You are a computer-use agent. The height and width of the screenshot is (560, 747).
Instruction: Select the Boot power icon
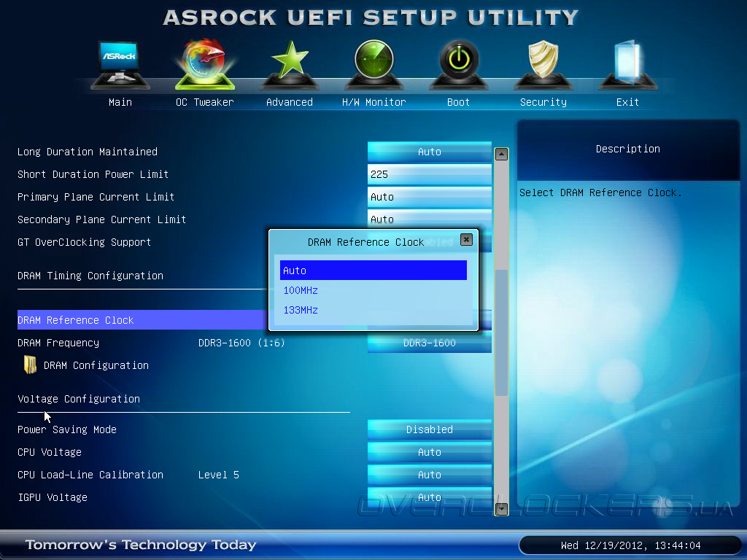pyautogui.click(x=459, y=65)
